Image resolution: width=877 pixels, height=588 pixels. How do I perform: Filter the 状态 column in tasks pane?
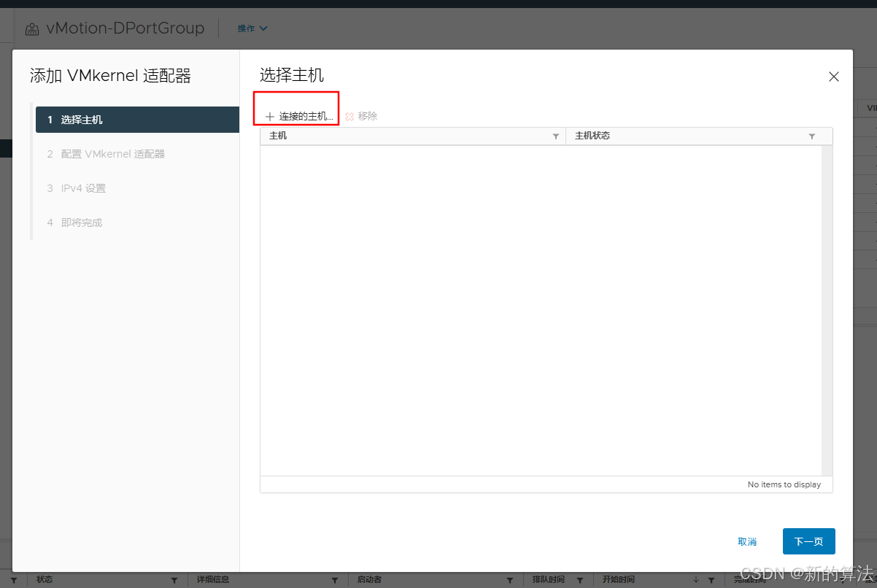click(174, 580)
